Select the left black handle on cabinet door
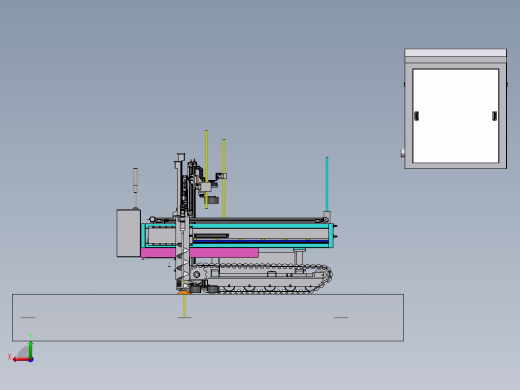Viewport: 520px width, 390px height. pyautogui.click(x=416, y=116)
